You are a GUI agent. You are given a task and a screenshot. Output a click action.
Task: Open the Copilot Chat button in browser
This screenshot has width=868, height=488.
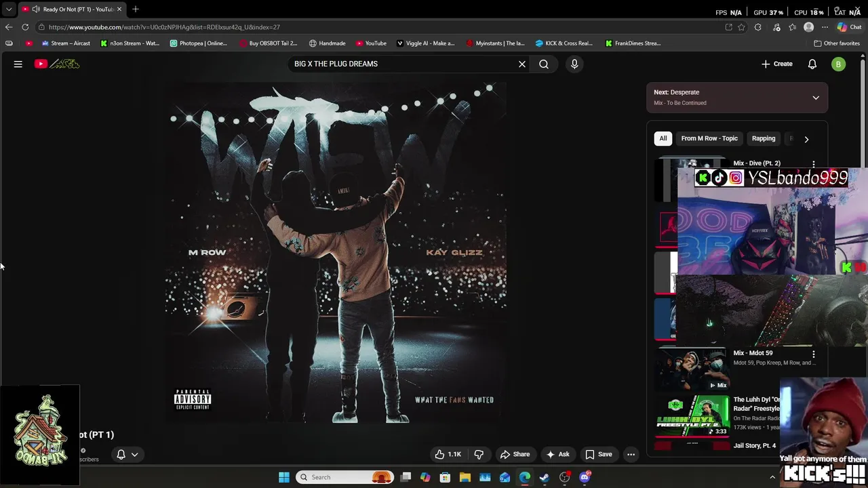click(849, 27)
